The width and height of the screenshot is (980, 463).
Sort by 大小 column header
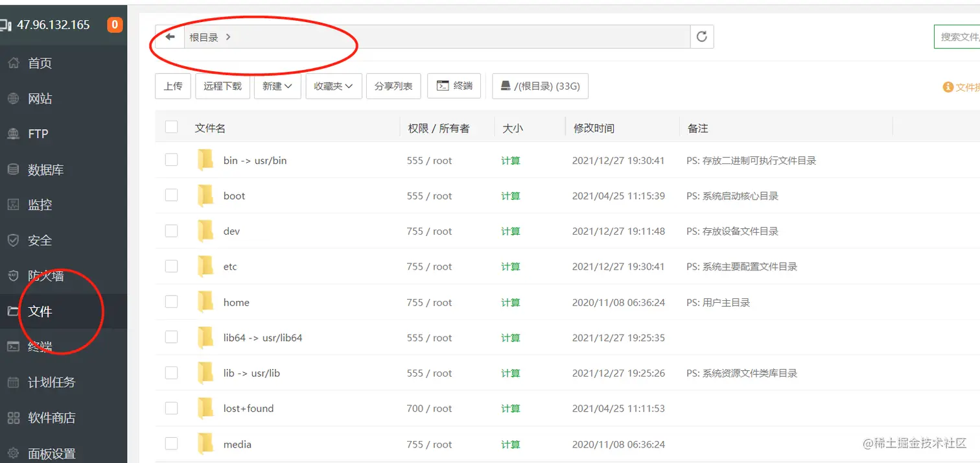pyautogui.click(x=513, y=128)
